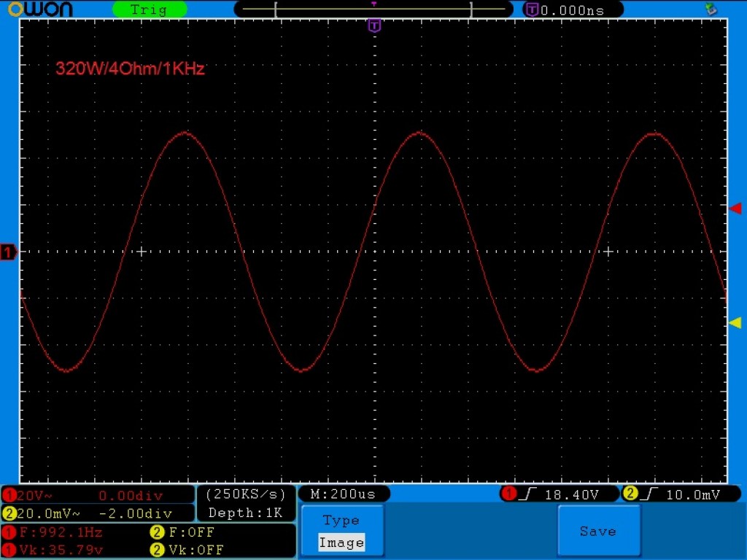Click the green Trig status indicator
This screenshot has width=747, height=560.
[x=149, y=9]
